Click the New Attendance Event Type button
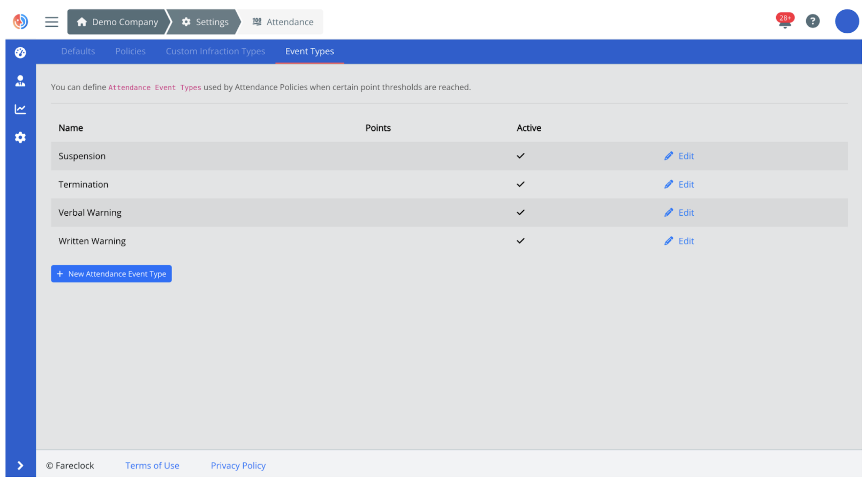This screenshot has width=868, height=482. click(x=111, y=274)
